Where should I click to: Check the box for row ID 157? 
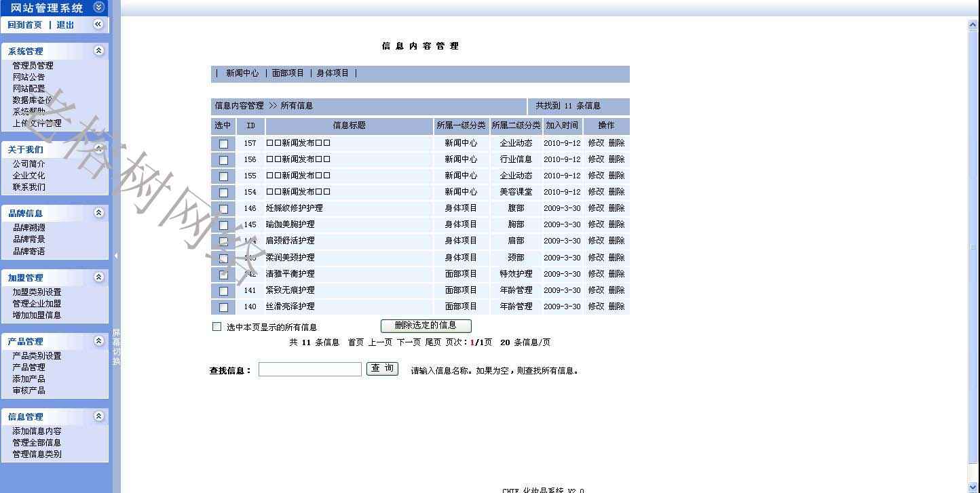tap(223, 144)
